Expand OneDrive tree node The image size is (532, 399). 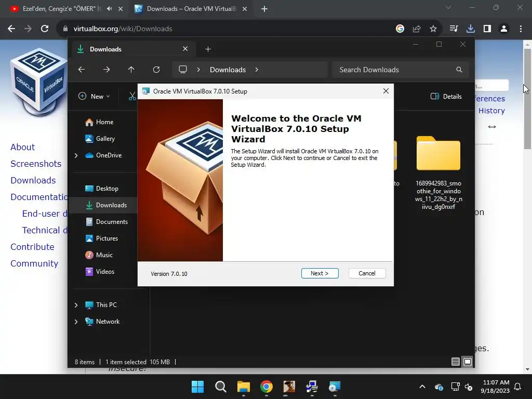(x=76, y=155)
